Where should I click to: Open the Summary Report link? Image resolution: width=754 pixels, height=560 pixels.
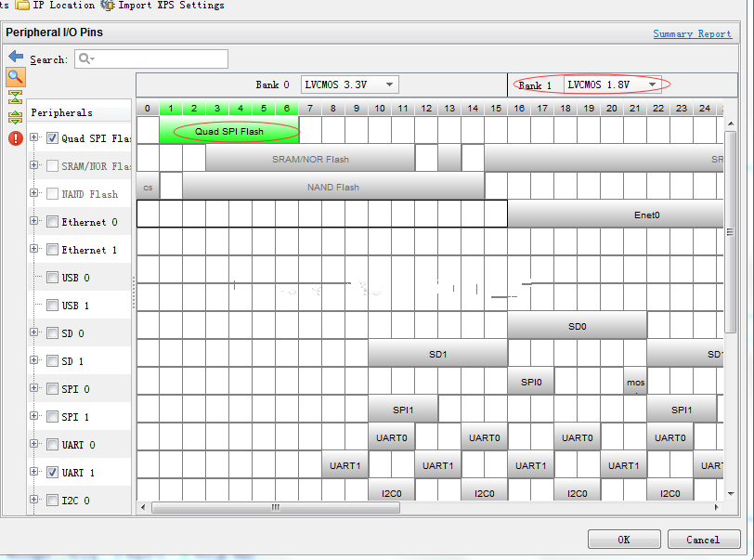[692, 34]
